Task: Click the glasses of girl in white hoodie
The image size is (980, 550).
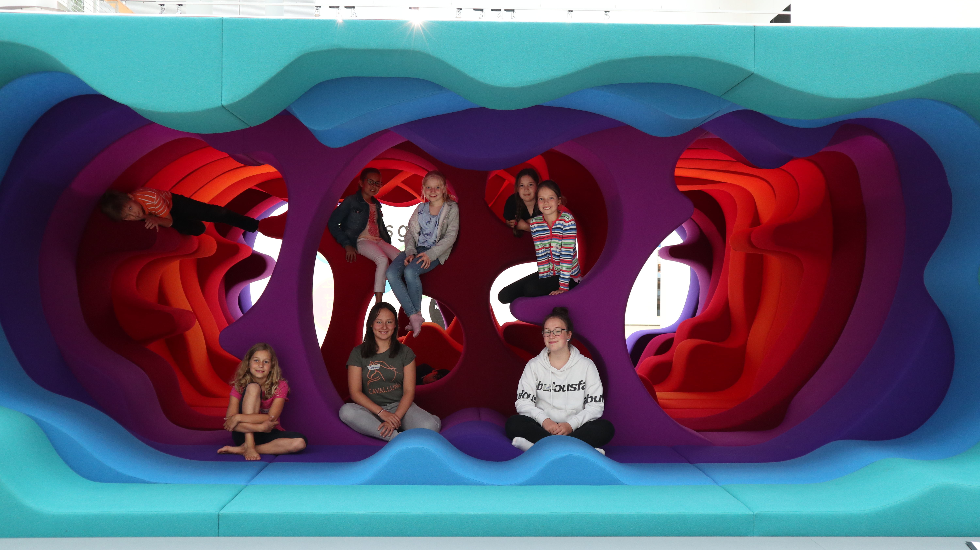Action: (x=555, y=332)
